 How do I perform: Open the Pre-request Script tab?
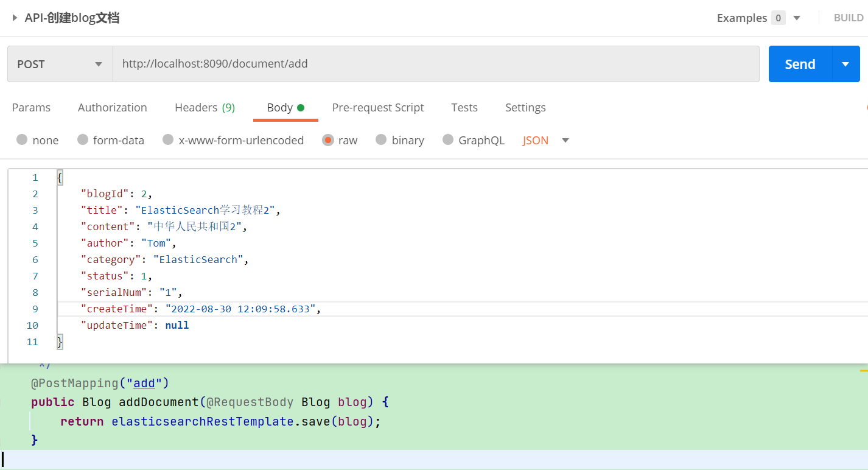pyautogui.click(x=378, y=107)
